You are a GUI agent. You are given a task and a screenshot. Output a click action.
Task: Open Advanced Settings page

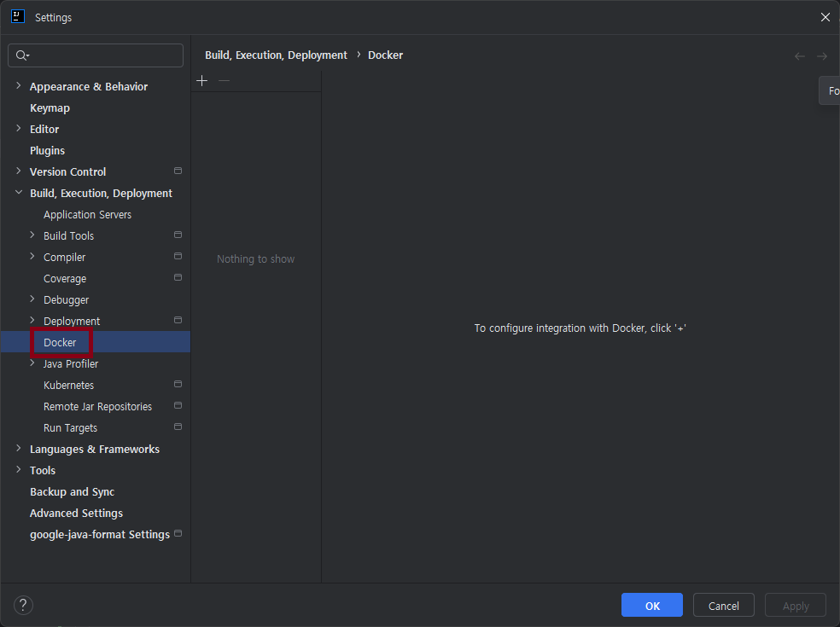point(76,514)
